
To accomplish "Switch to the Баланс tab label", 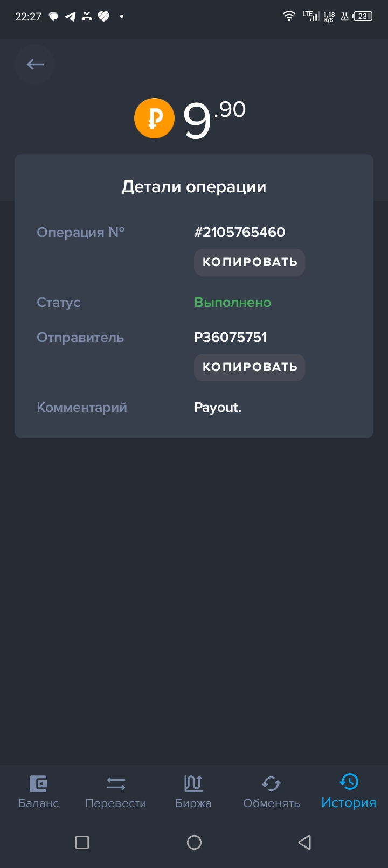I will point(38,803).
